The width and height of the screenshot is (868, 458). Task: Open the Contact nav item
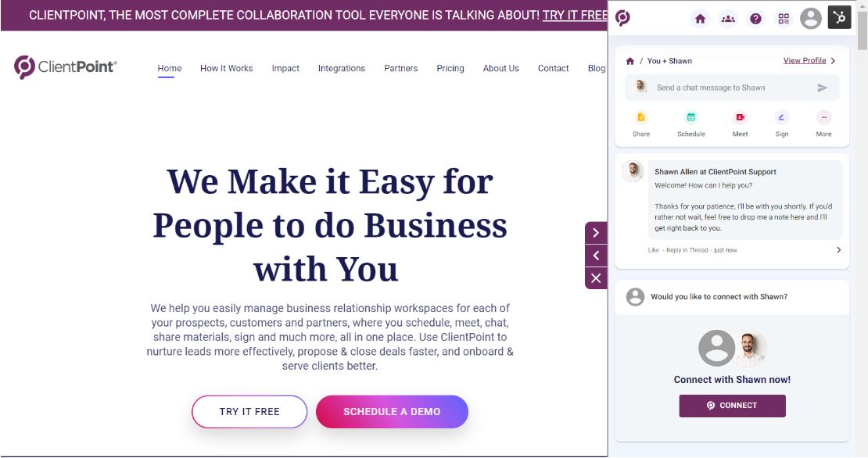tap(553, 69)
